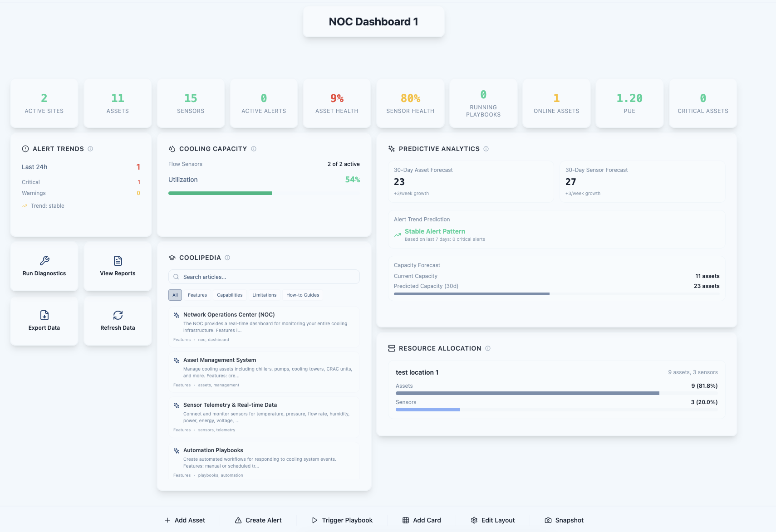Click the Refresh Data label
Image resolution: width=776 pixels, height=532 pixels.
[118, 328]
